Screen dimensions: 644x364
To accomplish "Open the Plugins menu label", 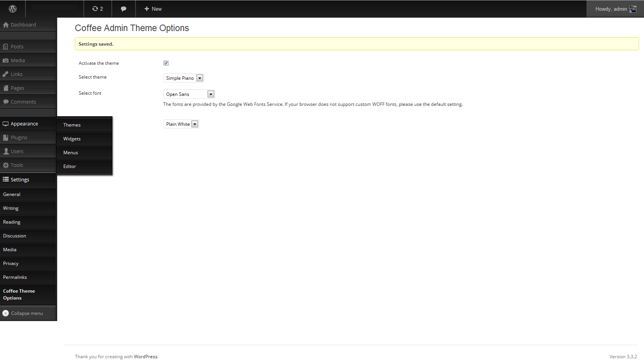I will [19, 138].
